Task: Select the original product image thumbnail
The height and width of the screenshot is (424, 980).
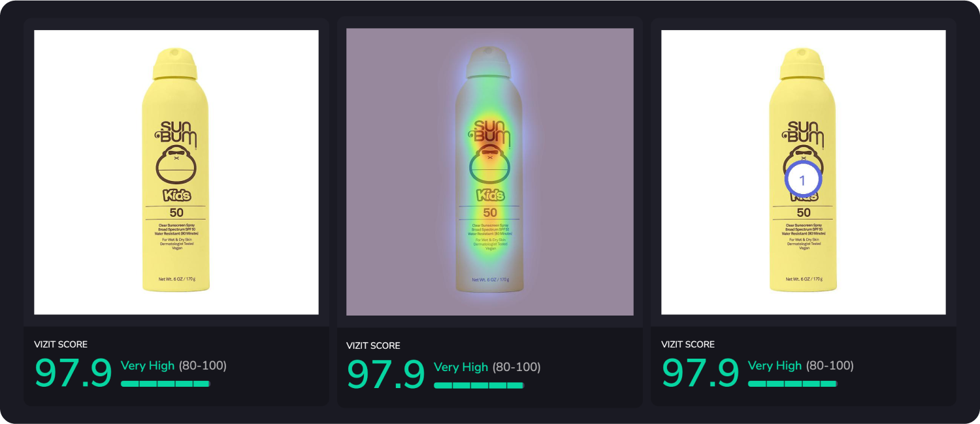Action: pos(176,172)
